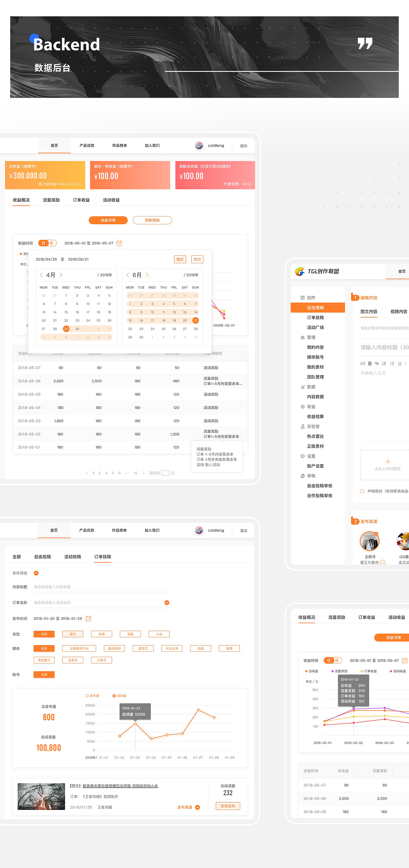
Task: Open the date range calendar icon beside 2018-05-07
Action: pyautogui.click(x=119, y=243)
